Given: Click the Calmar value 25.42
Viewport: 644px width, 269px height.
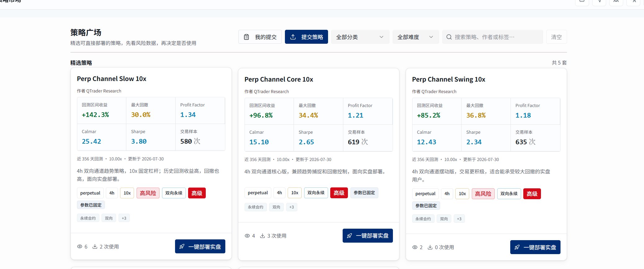Looking at the screenshot, I should coord(91,141).
